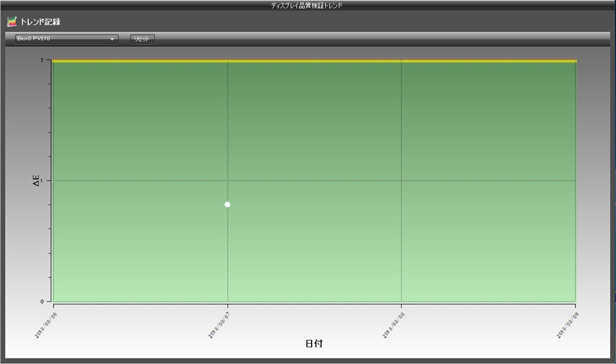
Task: Click the 日付 horizontal axis label
Action: pos(314,344)
